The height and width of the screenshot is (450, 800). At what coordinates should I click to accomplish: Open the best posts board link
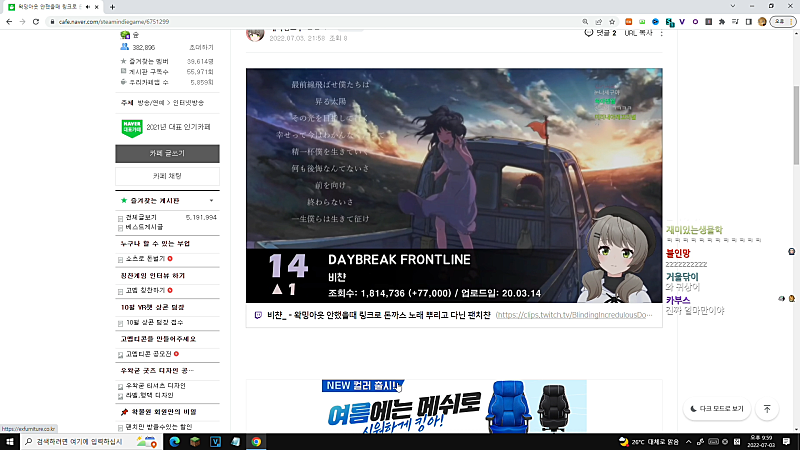144,227
